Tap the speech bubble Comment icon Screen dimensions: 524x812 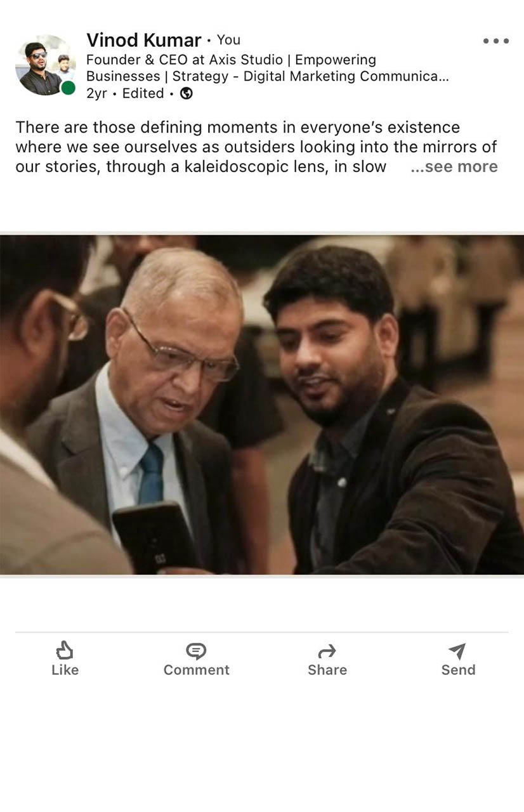(196, 651)
